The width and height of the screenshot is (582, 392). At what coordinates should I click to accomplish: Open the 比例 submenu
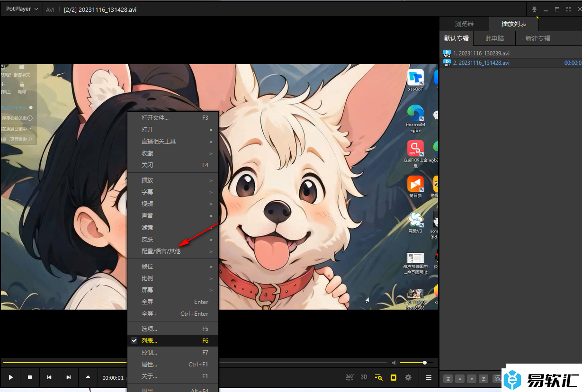[x=173, y=278]
